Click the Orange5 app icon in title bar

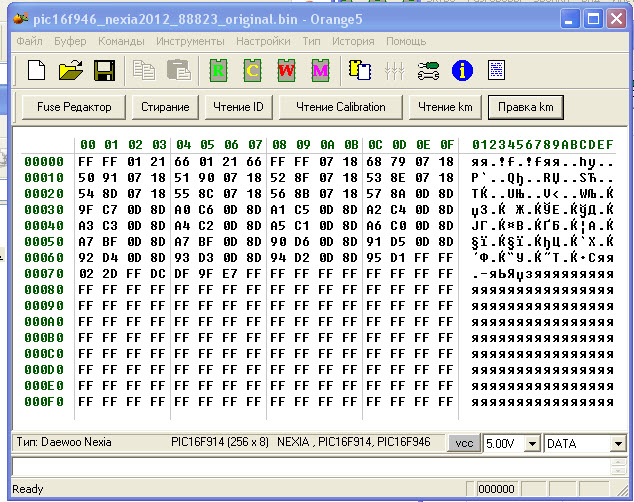(x=21, y=19)
